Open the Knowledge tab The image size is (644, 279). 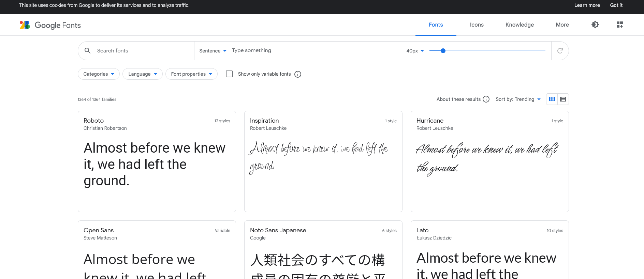pos(520,25)
